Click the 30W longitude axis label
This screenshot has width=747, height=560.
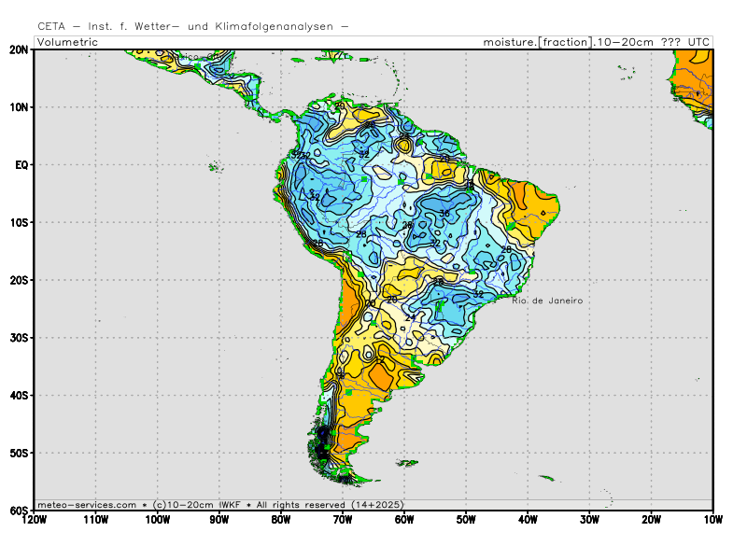588,519
